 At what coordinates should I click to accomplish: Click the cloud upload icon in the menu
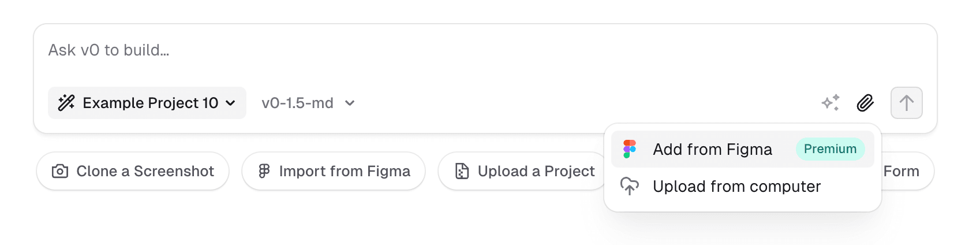point(630,186)
